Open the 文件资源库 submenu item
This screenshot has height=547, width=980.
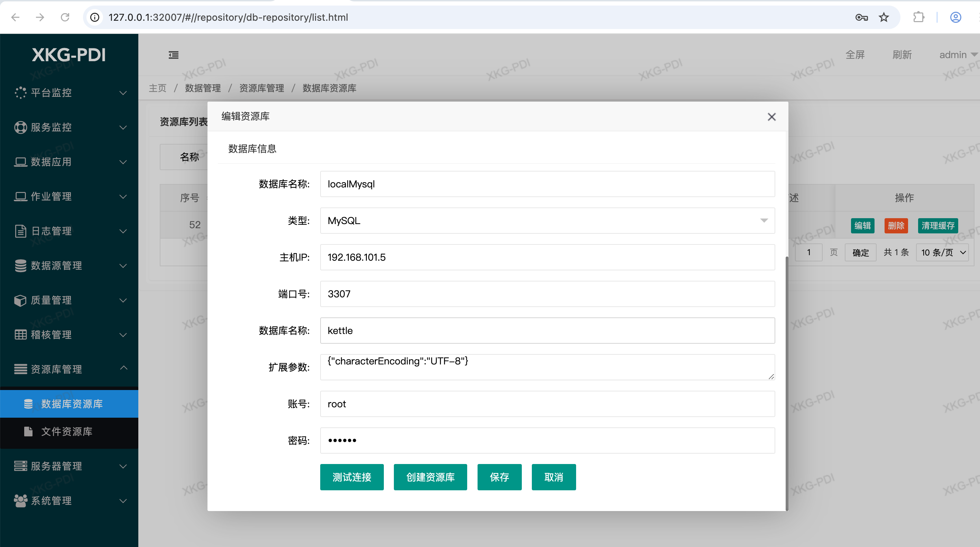click(67, 432)
